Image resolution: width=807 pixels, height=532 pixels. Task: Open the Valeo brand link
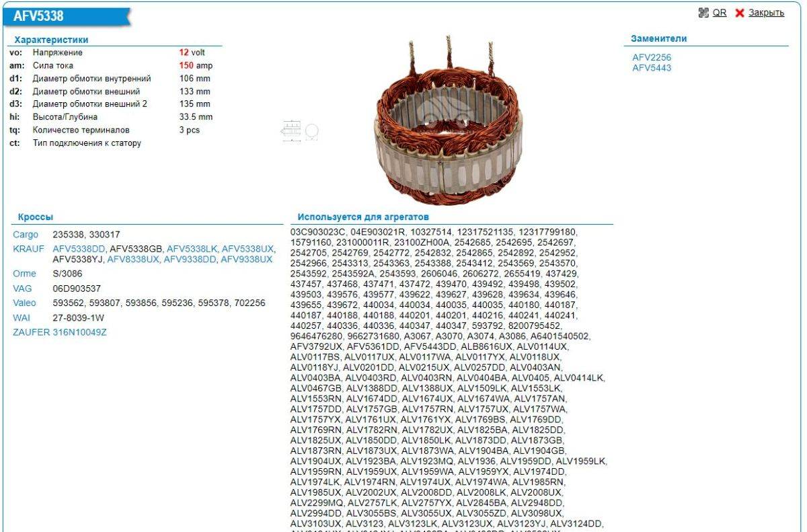coord(25,303)
